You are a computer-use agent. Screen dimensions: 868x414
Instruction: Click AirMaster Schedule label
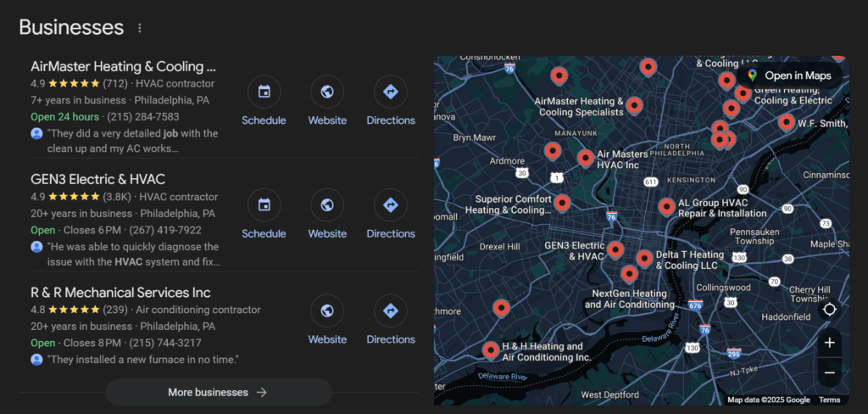tap(264, 120)
